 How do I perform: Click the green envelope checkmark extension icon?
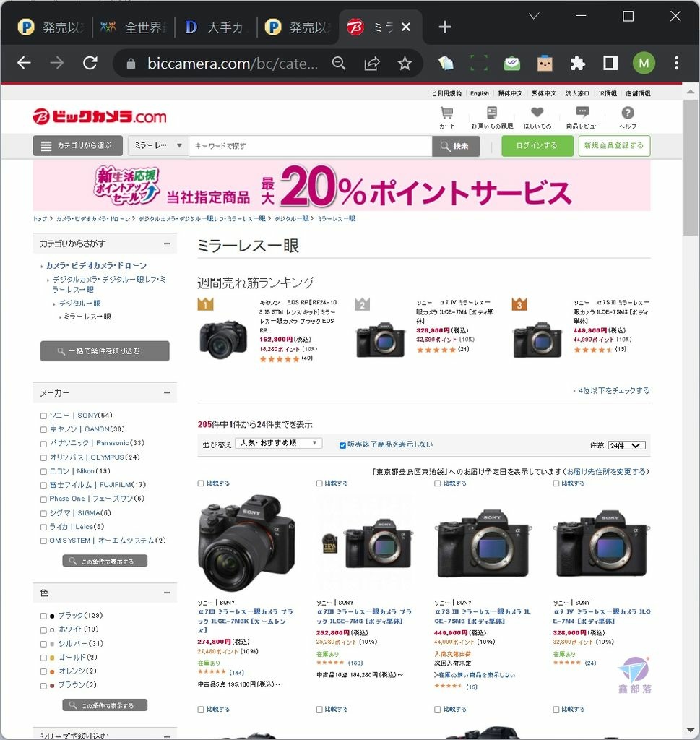pos(511,64)
